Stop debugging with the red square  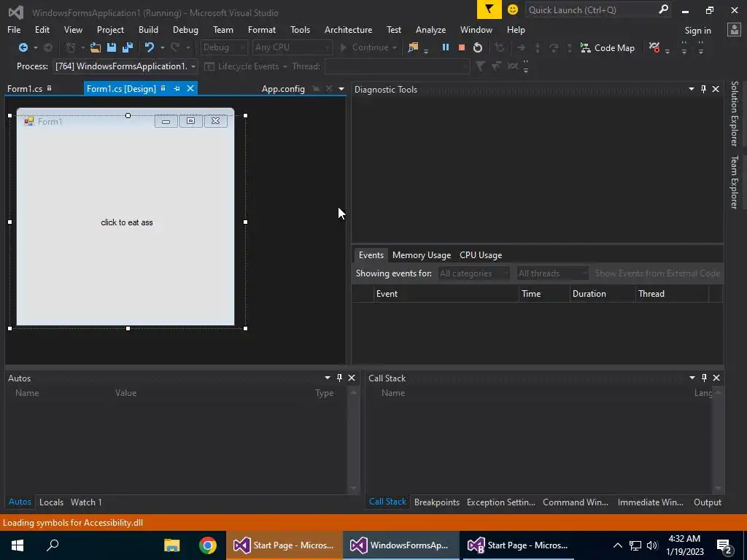tap(461, 47)
